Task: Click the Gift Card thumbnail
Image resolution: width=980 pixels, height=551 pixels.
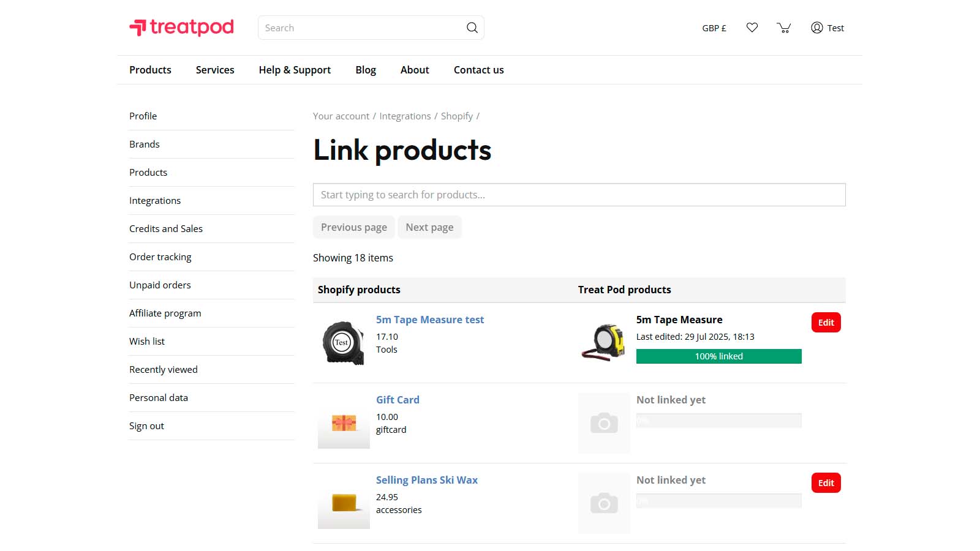Action: [344, 423]
